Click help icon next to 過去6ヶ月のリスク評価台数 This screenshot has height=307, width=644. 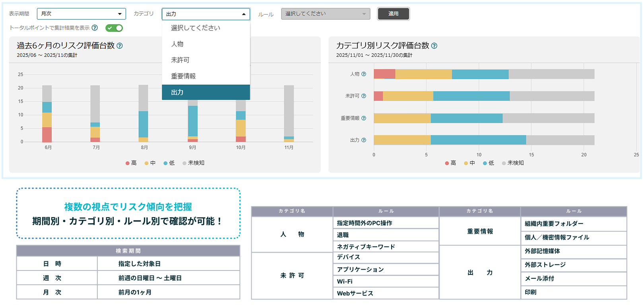coord(120,46)
